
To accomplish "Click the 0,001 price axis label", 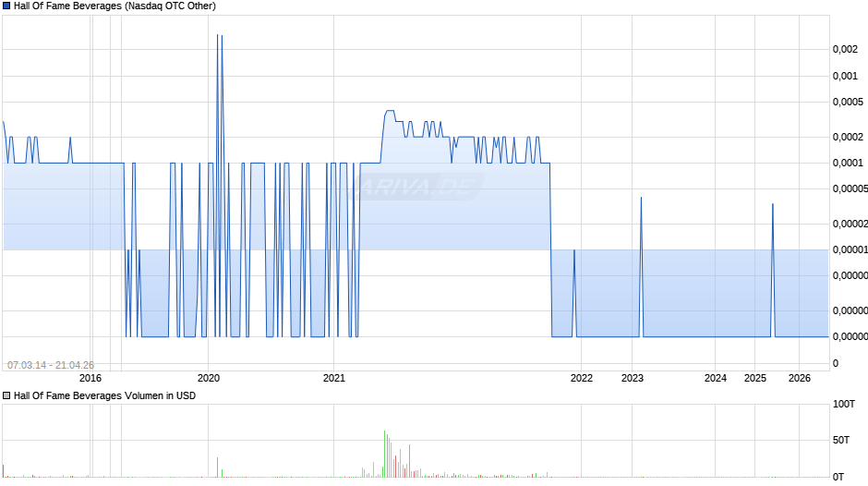I will point(845,76).
